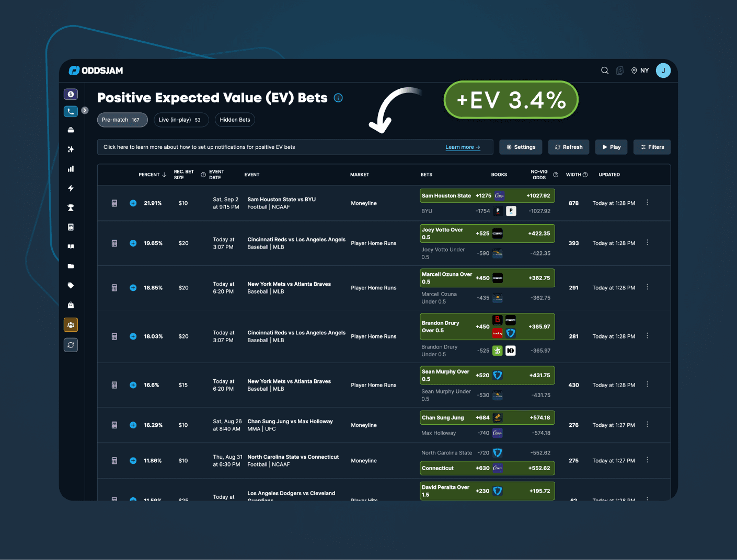The height and width of the screenshot is (560, 737).
Task: Open the Hidden Bets tab
Action: click(235, 120)
